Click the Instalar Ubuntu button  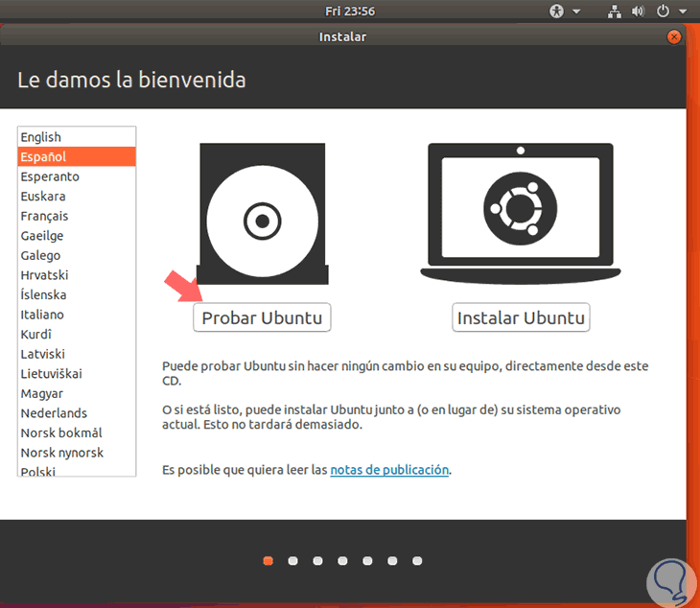[x=521, y=317]
